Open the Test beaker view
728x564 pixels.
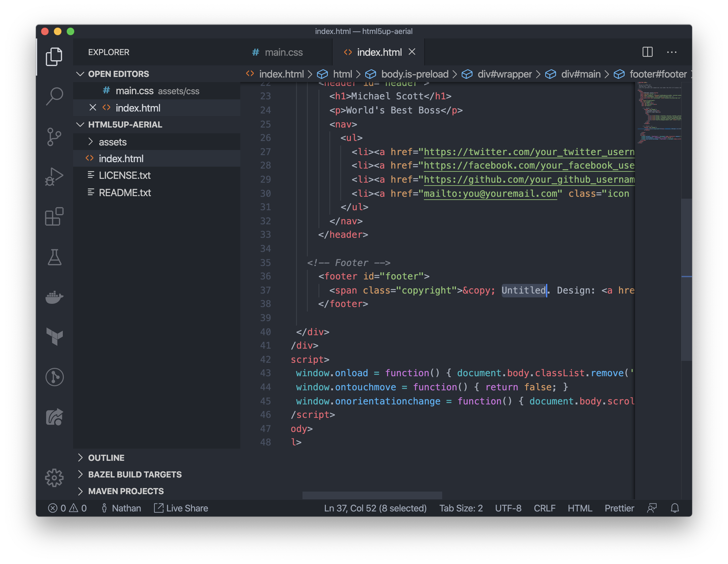(54, 257)
